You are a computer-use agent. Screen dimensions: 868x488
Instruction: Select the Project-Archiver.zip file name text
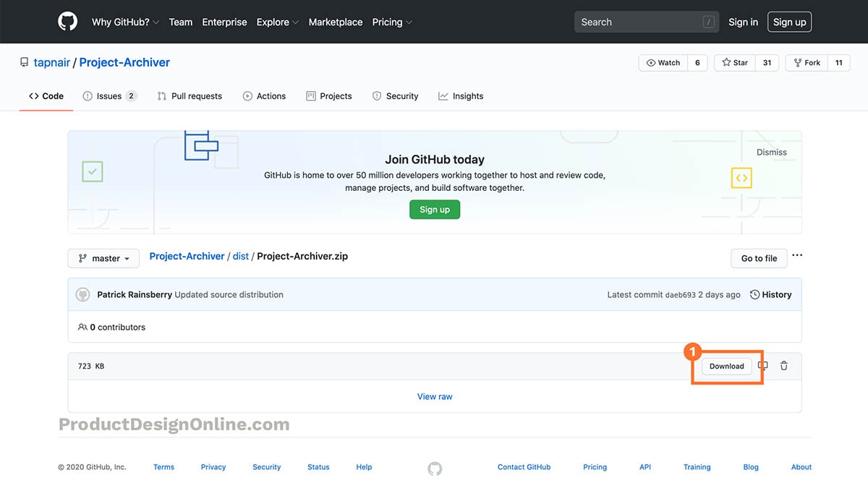tap(302, 256)
